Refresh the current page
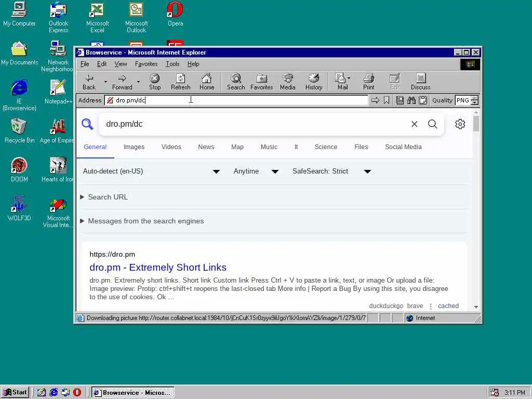The image size is (532, 399). [x=180, y=82]
